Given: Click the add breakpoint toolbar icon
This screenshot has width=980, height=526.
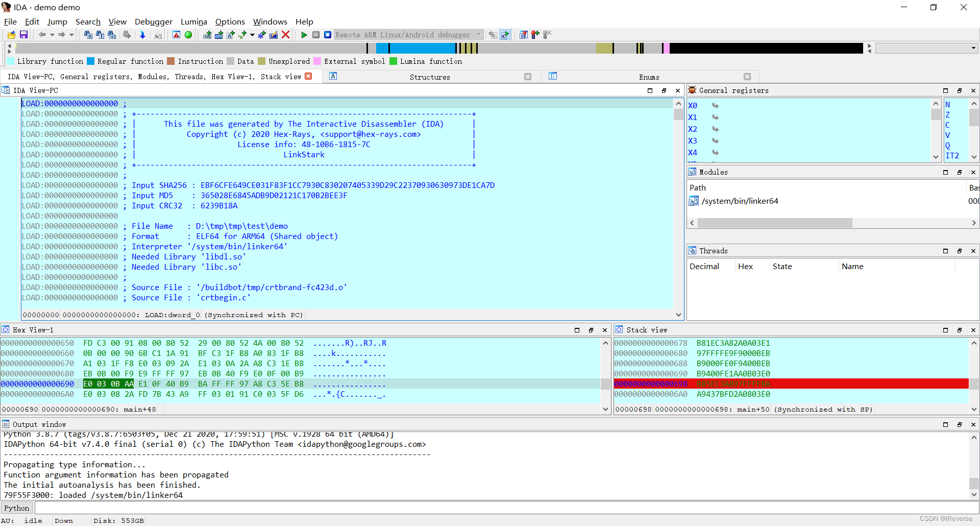Looking at the screenshot, I should tap(535, 35).
